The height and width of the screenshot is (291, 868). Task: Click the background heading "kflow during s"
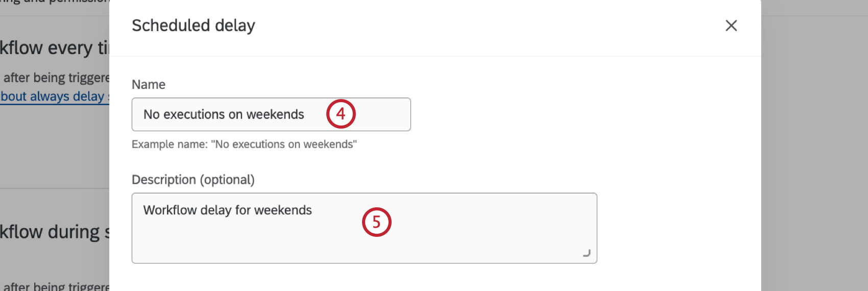(54, 232)
